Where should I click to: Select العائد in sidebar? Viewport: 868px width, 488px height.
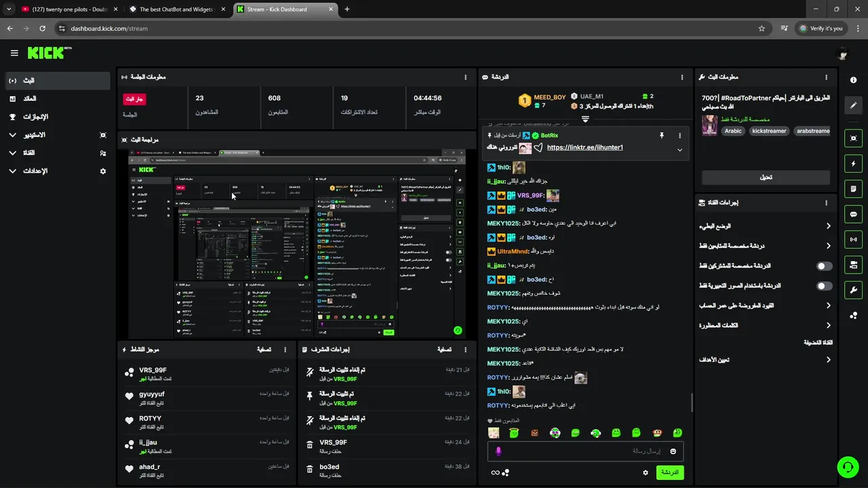coord(58,99)
